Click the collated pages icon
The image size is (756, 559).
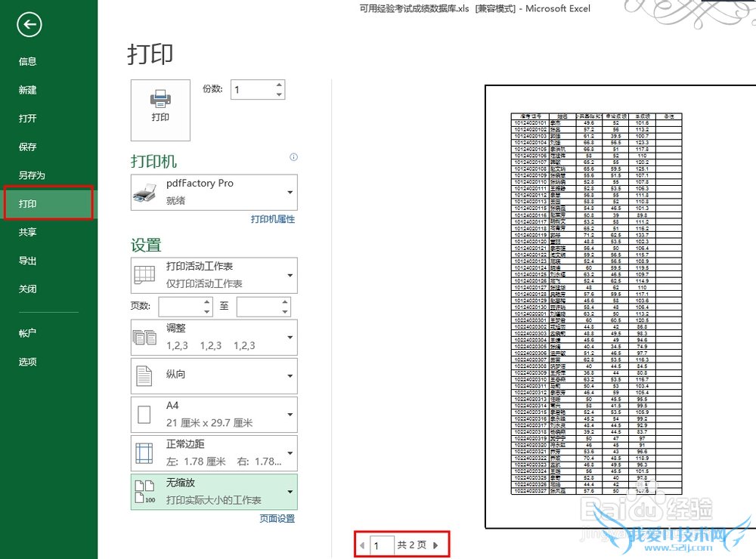click(144, 338)
